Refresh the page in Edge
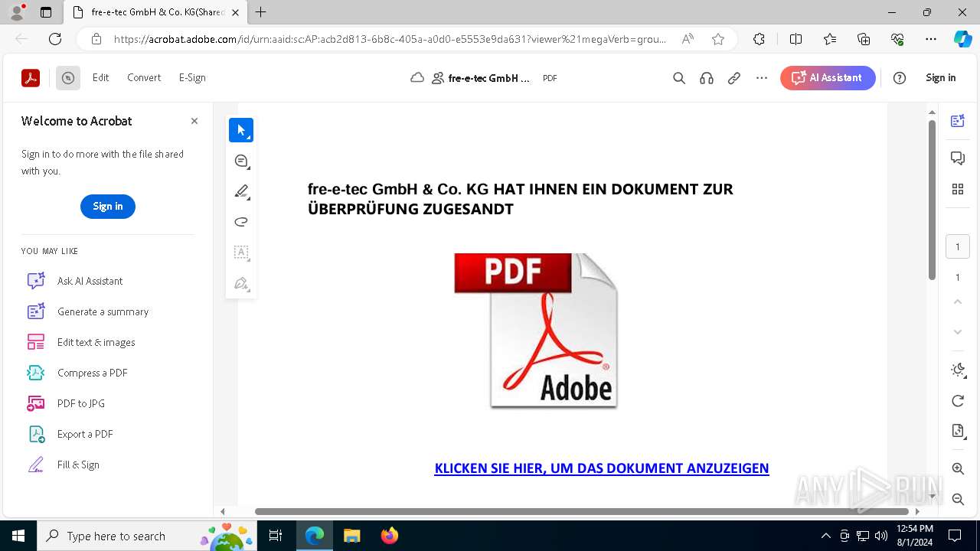This screenshot has width=980, height=551. coord(55,39)
